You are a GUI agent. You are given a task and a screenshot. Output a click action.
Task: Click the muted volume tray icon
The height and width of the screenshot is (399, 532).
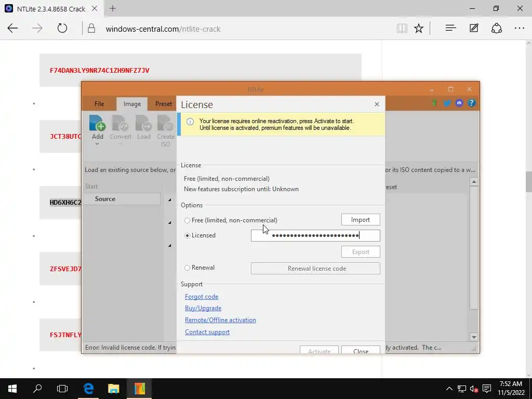pyautogui.click(x=474, y=389)
